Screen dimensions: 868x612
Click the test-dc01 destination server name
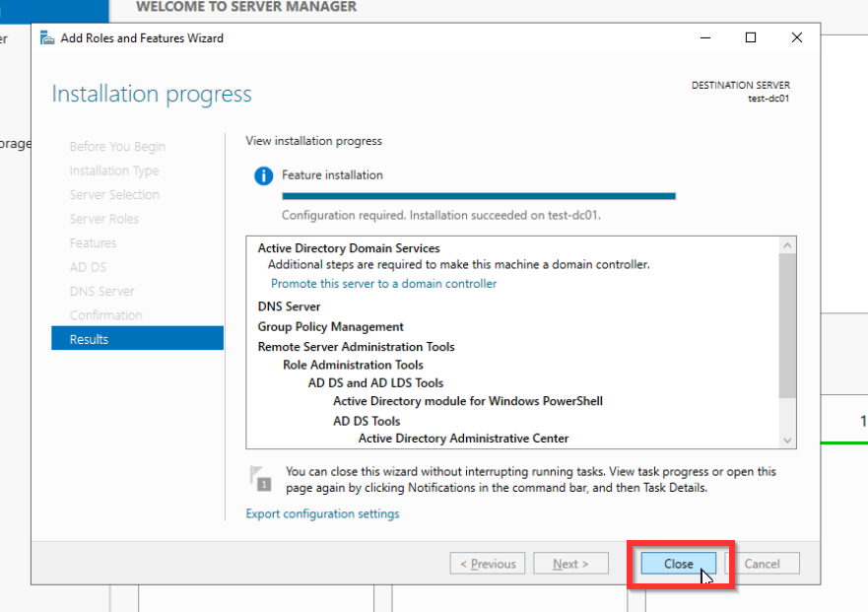[x=768, y=99]
